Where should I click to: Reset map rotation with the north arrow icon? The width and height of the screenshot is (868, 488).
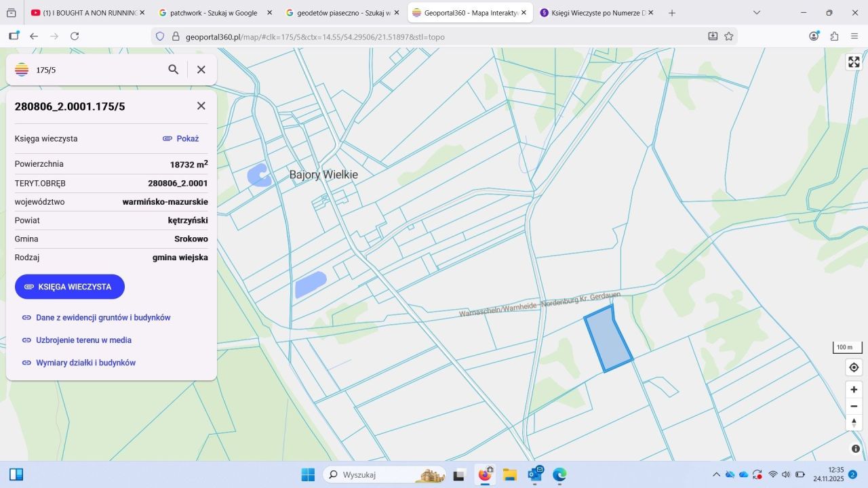point(854,422)
